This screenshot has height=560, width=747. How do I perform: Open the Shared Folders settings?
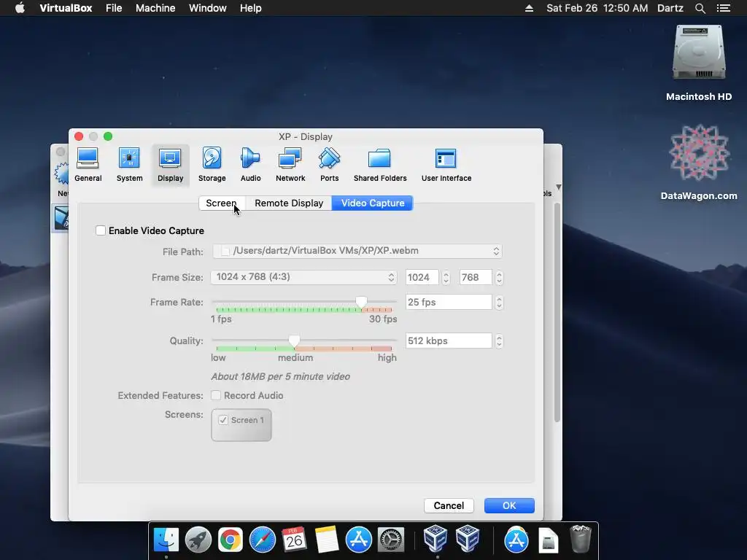point(379,165)
